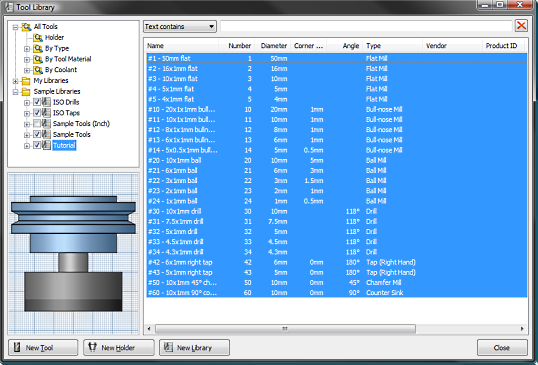Select row #10 - 20x1x1mm bullnose
Viewport: 538px width, 365px height.
click(337, 109)
